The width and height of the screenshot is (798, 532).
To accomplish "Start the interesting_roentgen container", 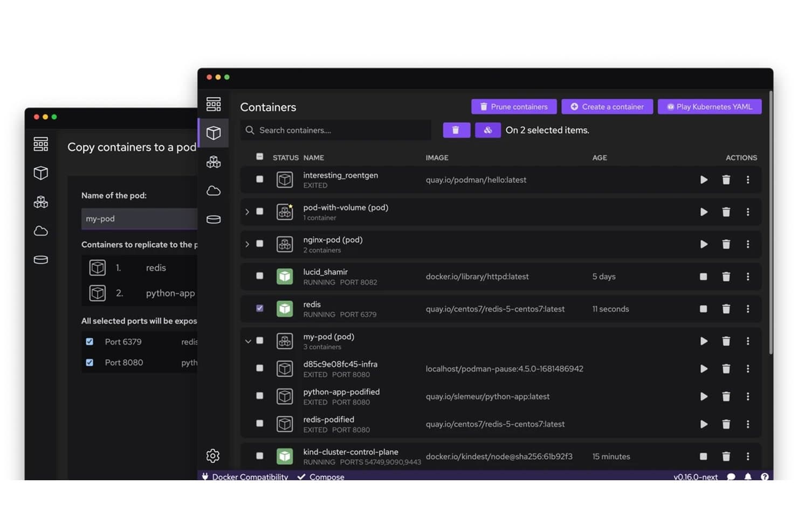I will 704,179.
